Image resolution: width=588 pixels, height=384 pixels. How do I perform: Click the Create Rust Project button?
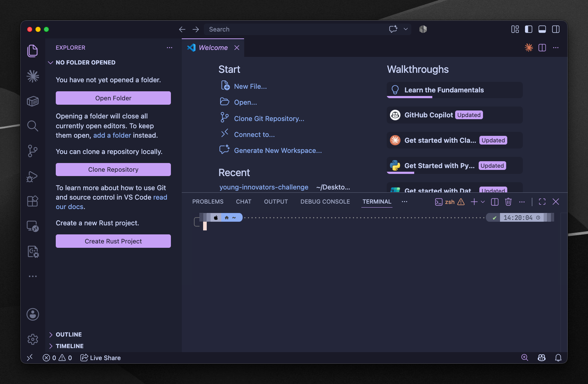click(x=113, y=241)
